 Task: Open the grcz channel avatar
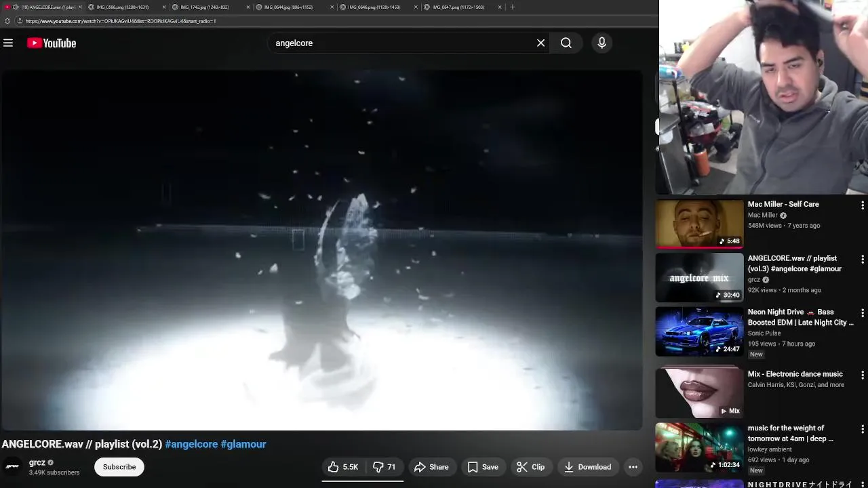(x=12, y=466)
